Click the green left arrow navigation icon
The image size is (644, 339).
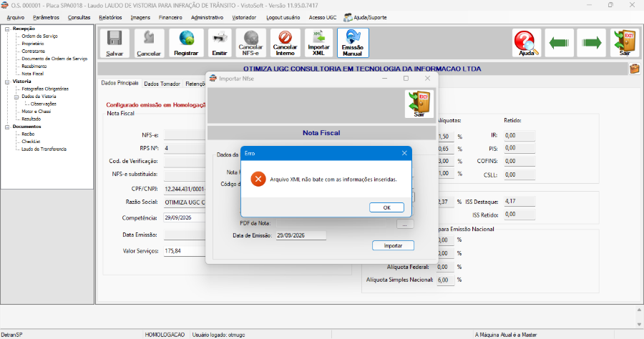coord(559,43)
